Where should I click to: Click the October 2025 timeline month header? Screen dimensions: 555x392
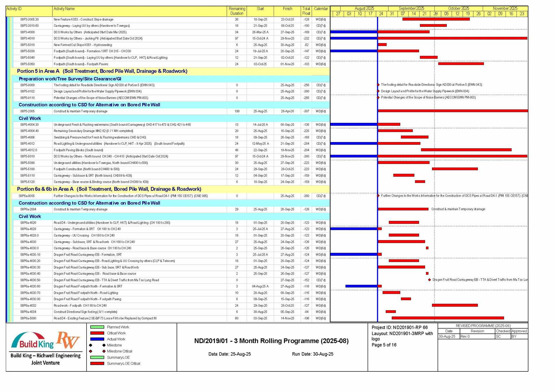point(459,8)
